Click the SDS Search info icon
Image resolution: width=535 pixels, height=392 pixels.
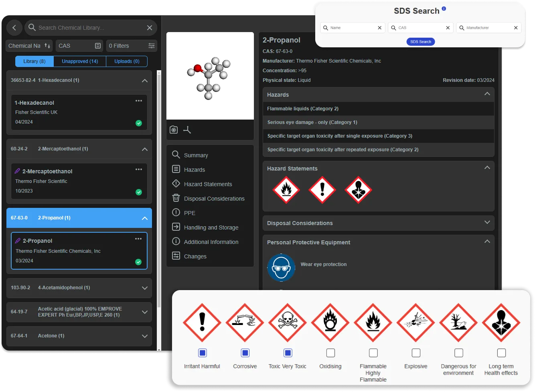[444, 9]
